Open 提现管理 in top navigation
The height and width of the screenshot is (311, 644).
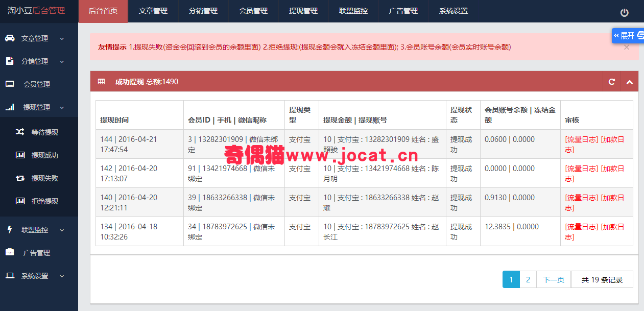coord(303,11)
